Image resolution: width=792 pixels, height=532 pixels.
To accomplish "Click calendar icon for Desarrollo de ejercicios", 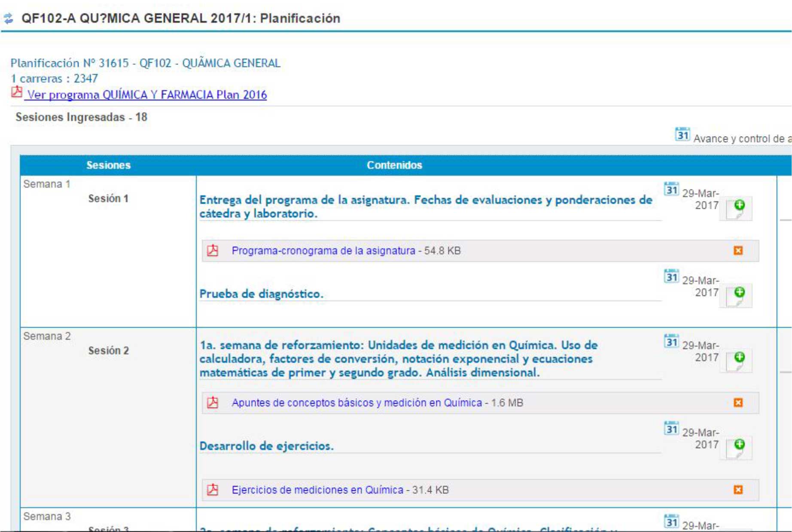I will [671, 429].
